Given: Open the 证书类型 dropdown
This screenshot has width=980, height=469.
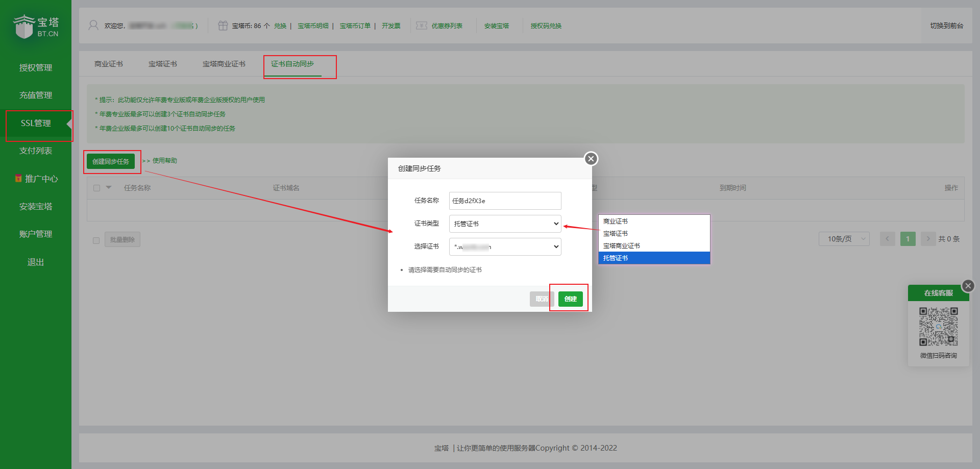Looking at the screenshot, I should coord(505,224).
